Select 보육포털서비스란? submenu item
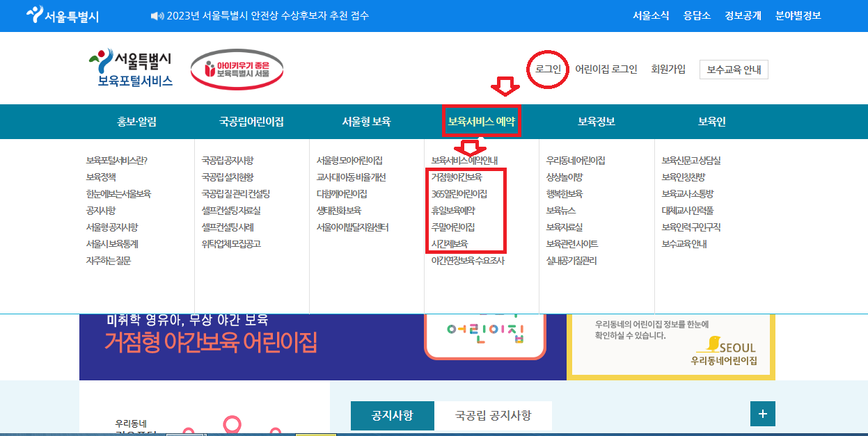The height and width of the screenshot is (436, 868). (117, 161)
